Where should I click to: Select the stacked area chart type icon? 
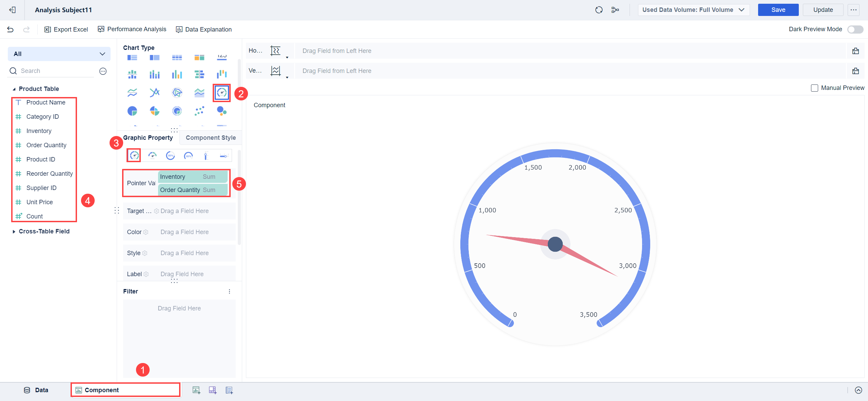point(199,92)
